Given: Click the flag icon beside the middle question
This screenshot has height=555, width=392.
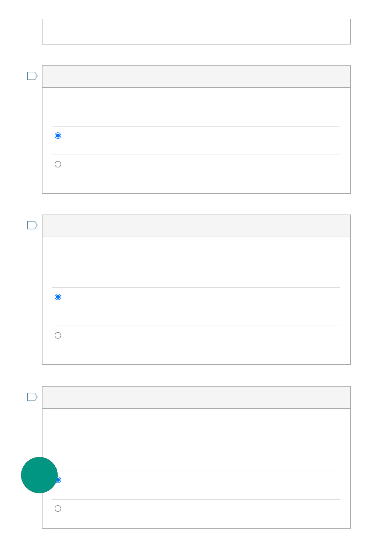Looking at the screenshot, I should 32,225.
